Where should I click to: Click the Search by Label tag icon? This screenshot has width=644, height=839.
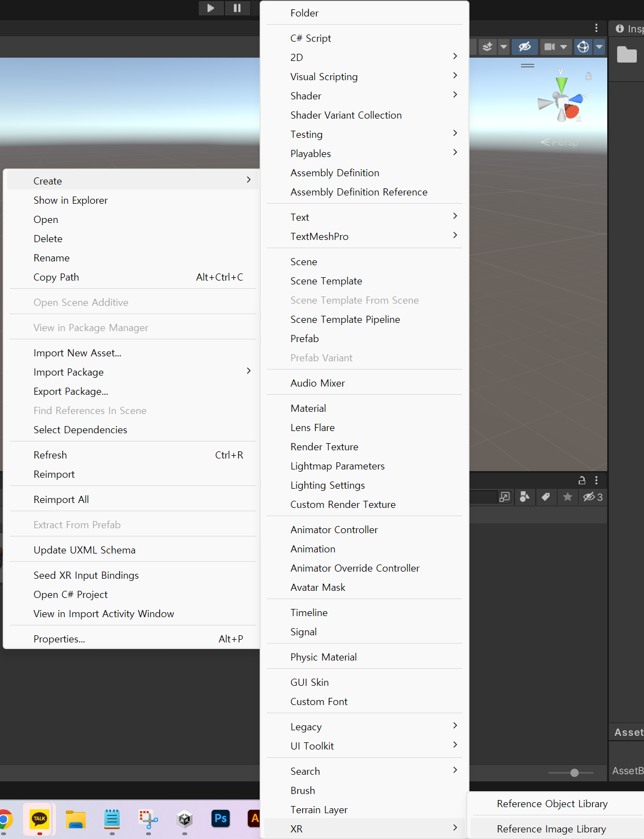[546, 497]
